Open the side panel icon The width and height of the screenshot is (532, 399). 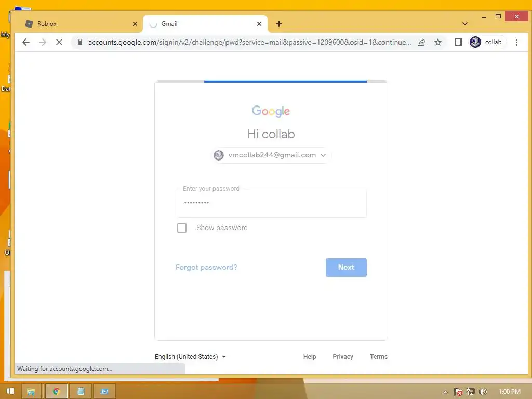[459, 42]
